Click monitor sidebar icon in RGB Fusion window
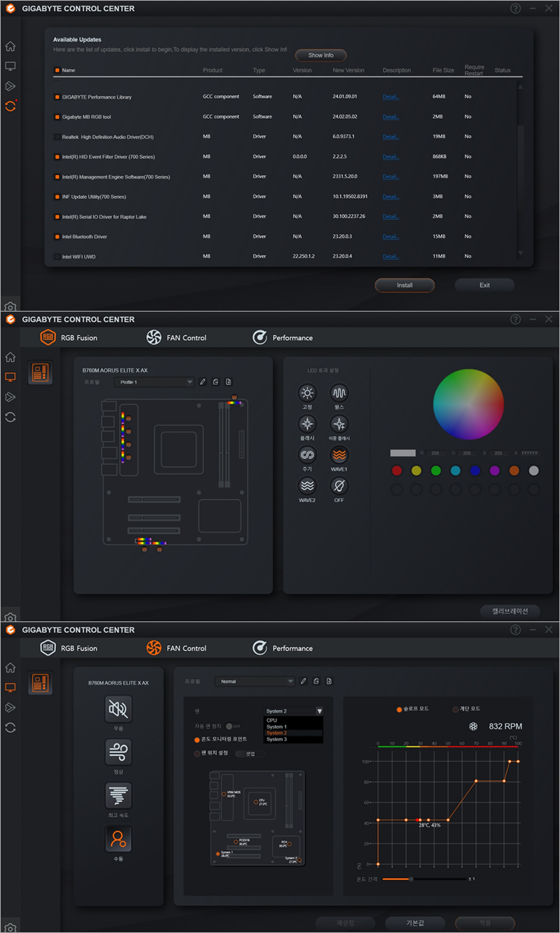This screenshot has height=933, width=560. tap(10, 377)
